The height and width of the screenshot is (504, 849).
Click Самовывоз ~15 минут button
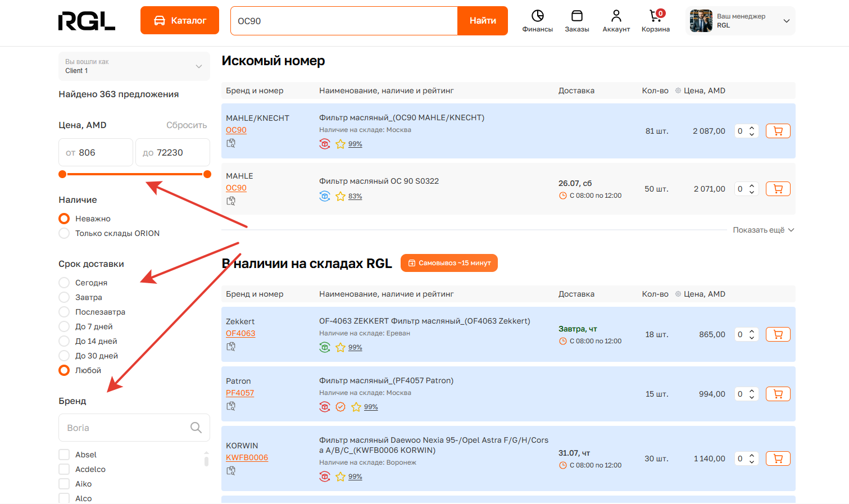(x=449, y=263)
